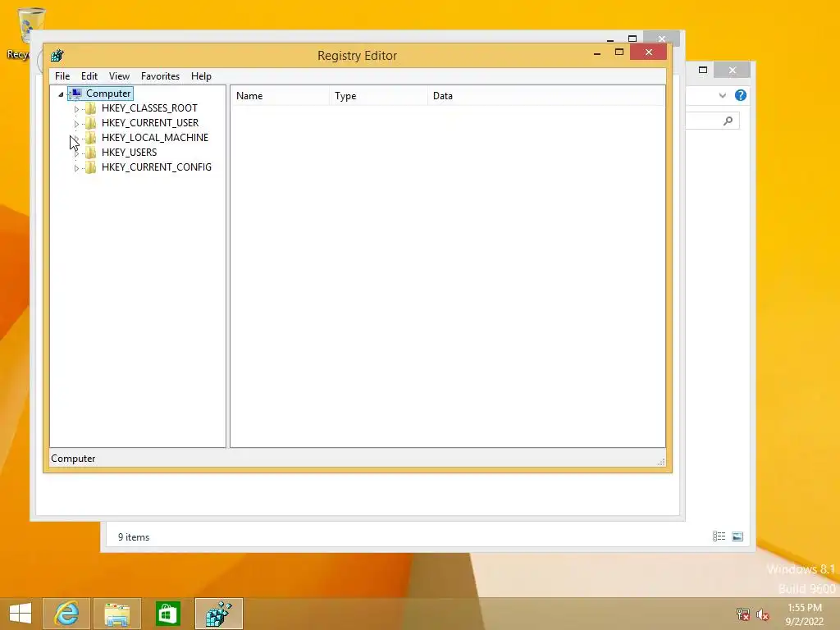
Task: Click the network tray icon
Action: 743,614
